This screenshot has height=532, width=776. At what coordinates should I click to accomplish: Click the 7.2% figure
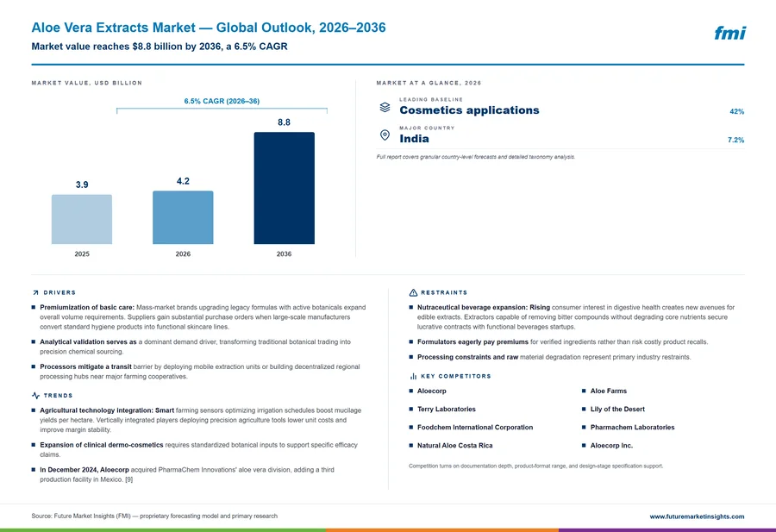point(736,140)
